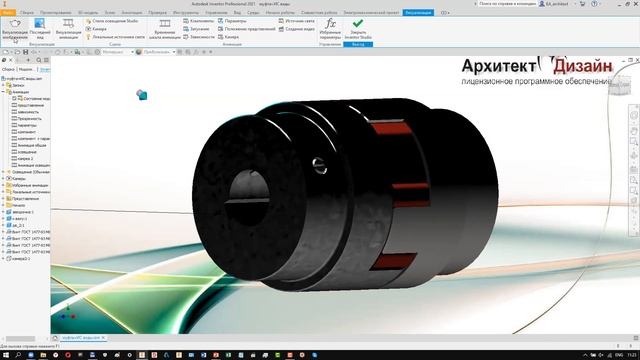Toggle the checkbox on the first animation item
The height and width of the screenshot is (360, 640).
click(14, 99)
